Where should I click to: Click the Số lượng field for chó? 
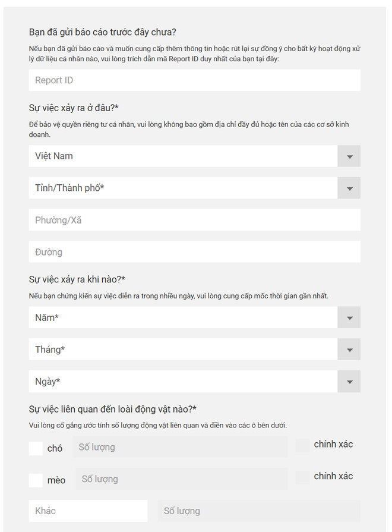180,447
